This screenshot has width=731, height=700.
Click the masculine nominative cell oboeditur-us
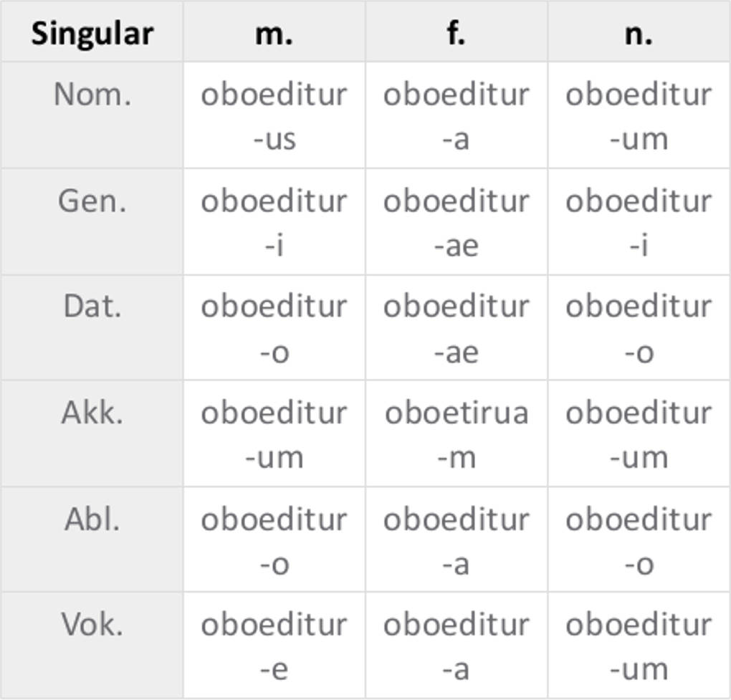274,115
